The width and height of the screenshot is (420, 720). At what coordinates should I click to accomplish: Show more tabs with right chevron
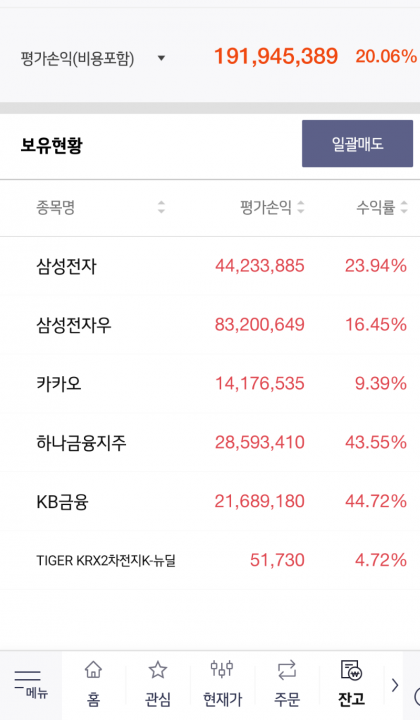(x=395, y=686)
